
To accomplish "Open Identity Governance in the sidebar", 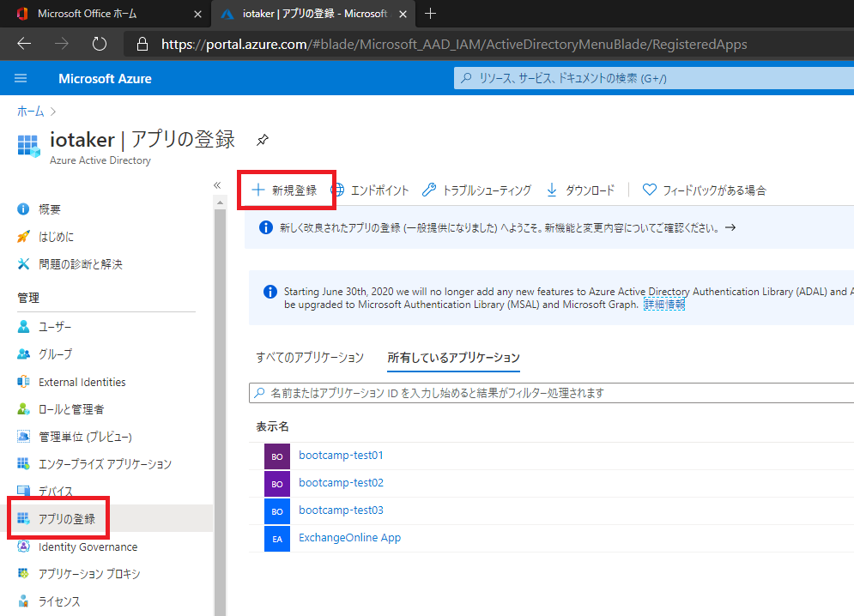I will (x=88, y=547).
